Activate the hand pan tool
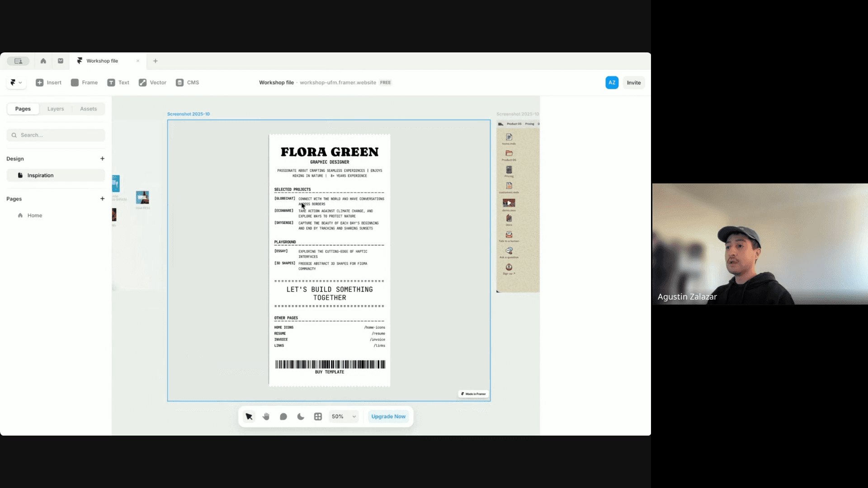This screenshot has height=488, width=868. point(266,417)
